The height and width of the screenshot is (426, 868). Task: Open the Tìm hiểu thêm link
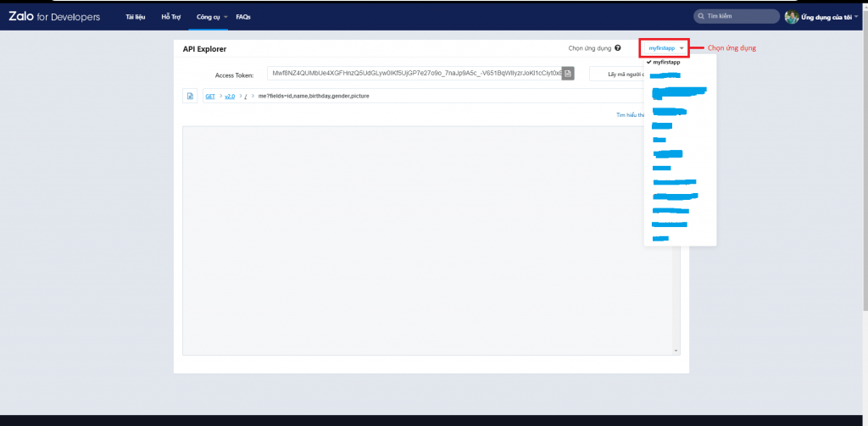click(x=631, y=115)
